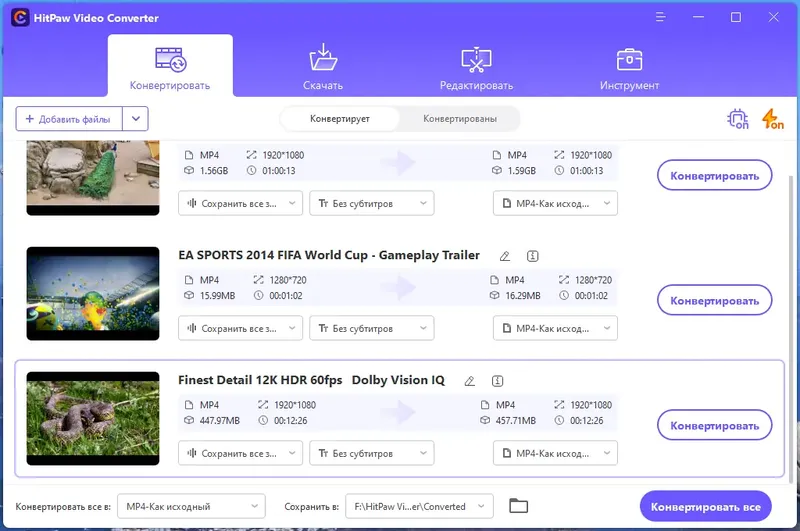Open the hamburger menu in title bar
This screenshot has width=800, height=531.
(x=660, y=17)
